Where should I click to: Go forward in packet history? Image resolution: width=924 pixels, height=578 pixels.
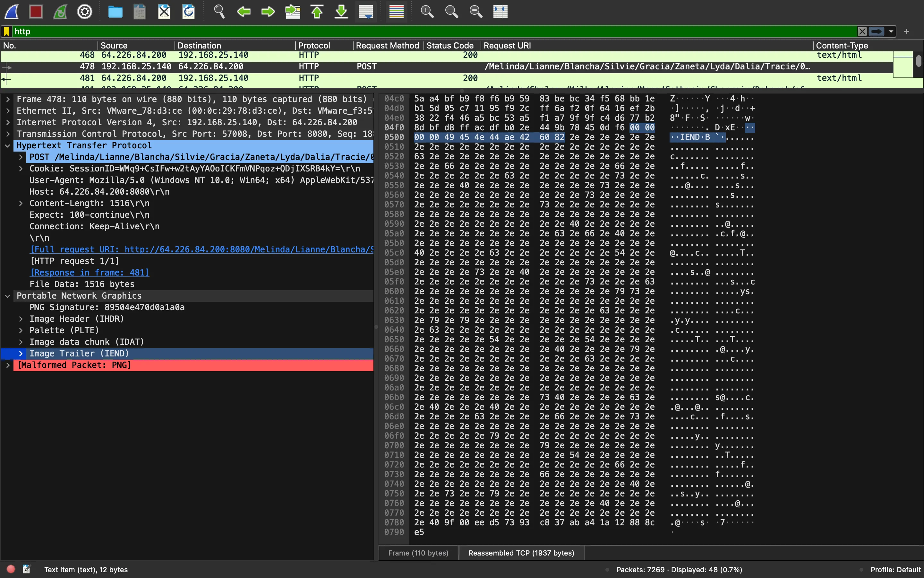click(x=268, y=12)
